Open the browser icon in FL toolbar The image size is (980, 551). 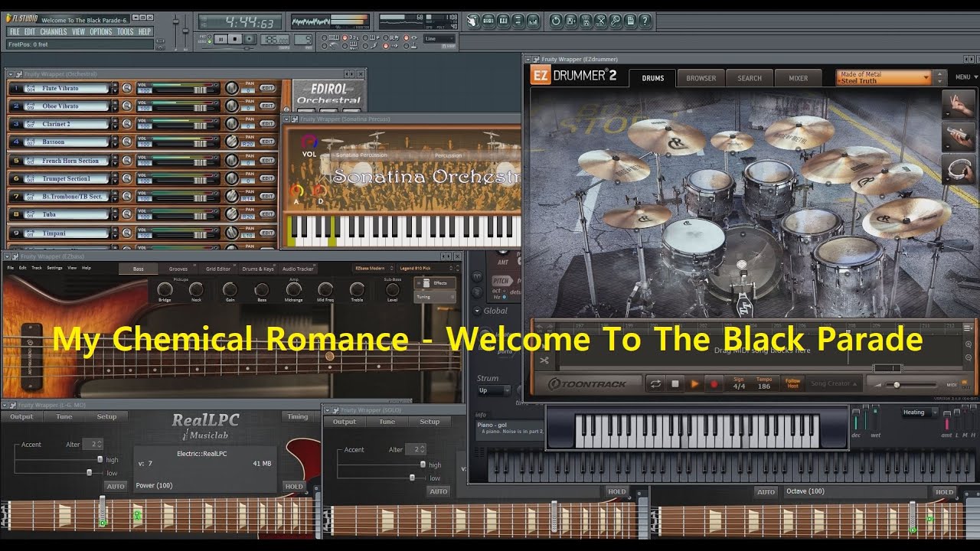pyautogui.click(x=518, y=20)
